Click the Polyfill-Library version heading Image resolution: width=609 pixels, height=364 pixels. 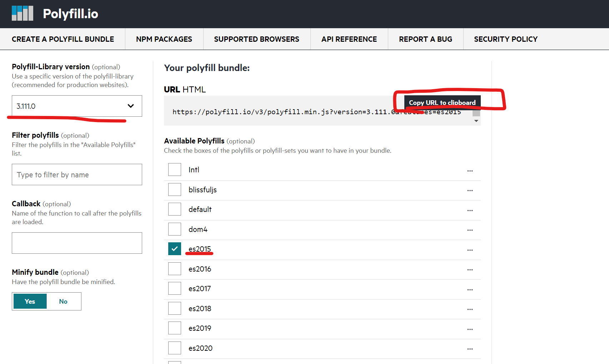[51, 67]
